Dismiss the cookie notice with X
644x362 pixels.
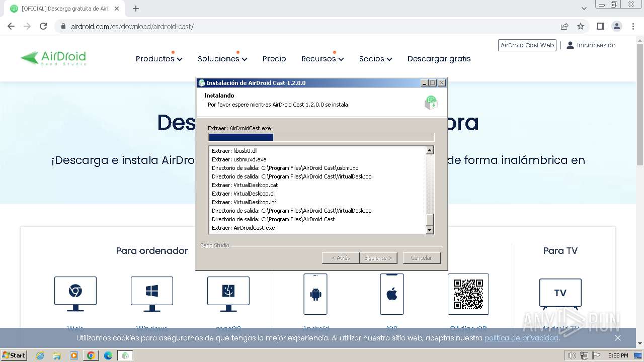618,338
